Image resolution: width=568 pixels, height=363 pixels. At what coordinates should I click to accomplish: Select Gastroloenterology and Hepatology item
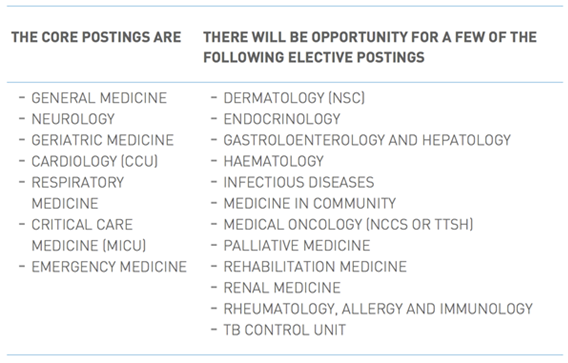[x=367, y=140]
